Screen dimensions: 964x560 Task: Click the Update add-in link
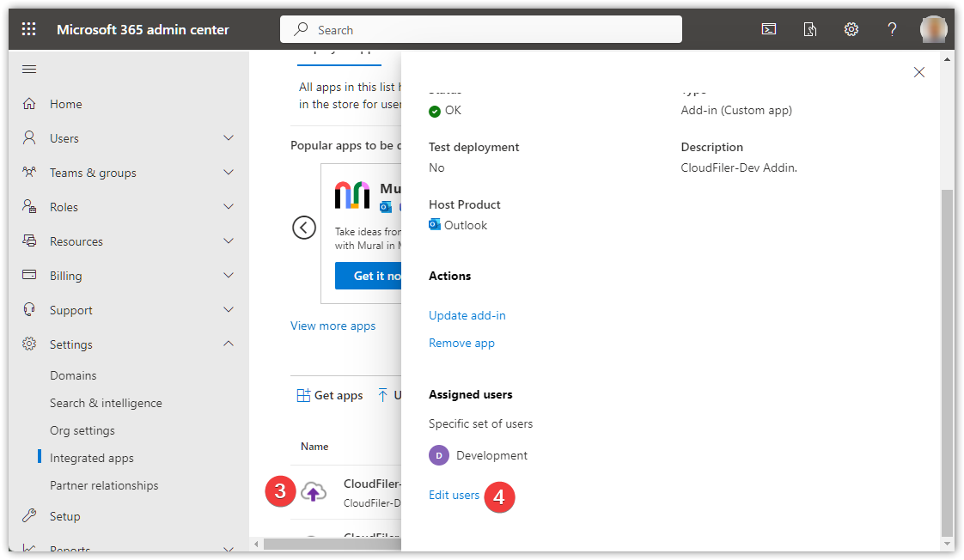click(x=467, y=315)
